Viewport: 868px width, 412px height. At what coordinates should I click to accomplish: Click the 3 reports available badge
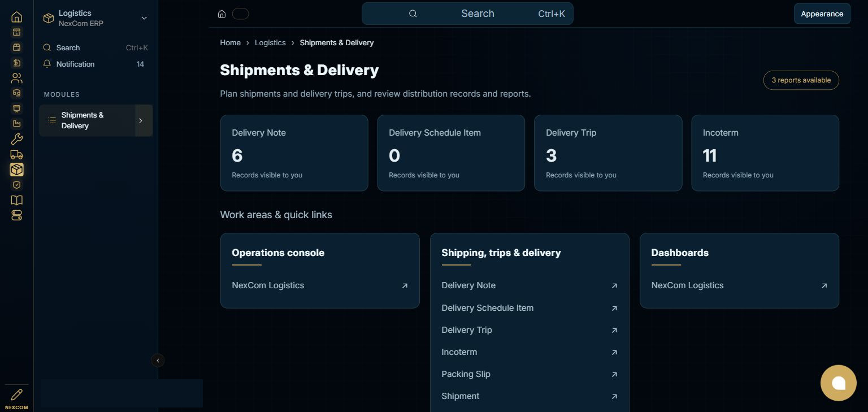[801, 80]
